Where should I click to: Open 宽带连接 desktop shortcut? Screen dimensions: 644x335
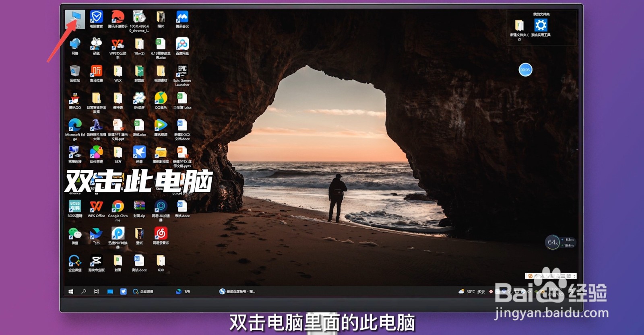point(75,154)
